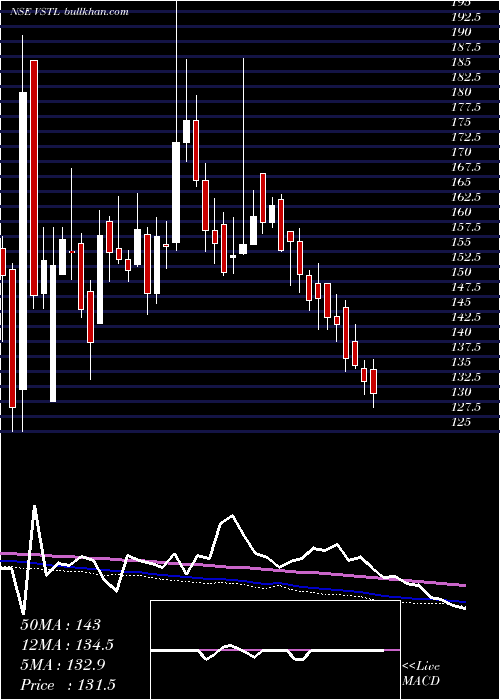Click the 182.5 price axis label
The width and height of the screenshot is (500, 700).
pyautogui.click(x=466, y=77)
